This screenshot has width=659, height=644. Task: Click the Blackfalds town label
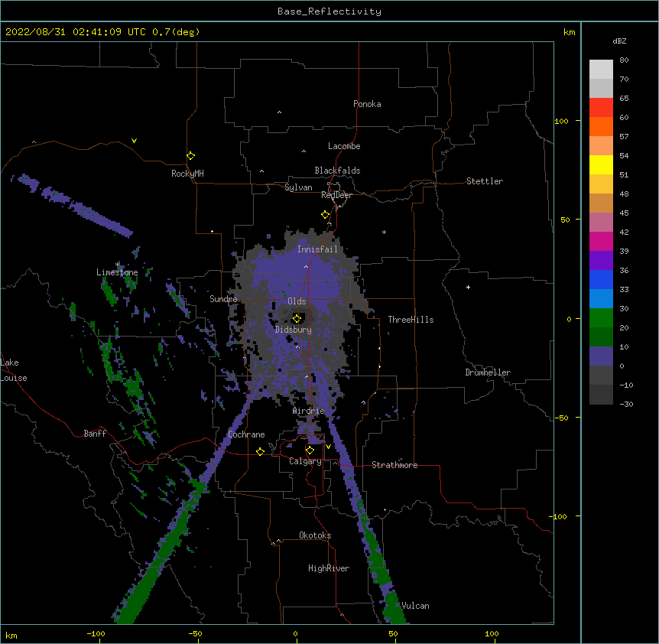[x=337, y=171]
